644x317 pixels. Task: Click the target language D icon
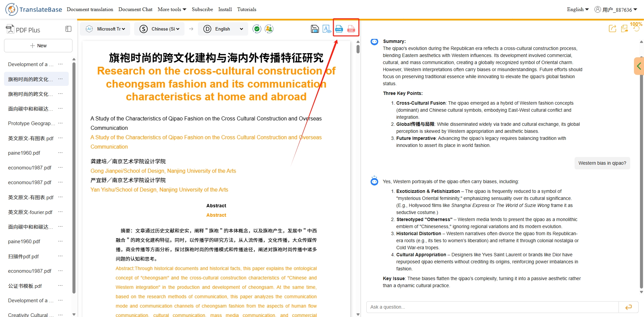(x=207, y=29)
